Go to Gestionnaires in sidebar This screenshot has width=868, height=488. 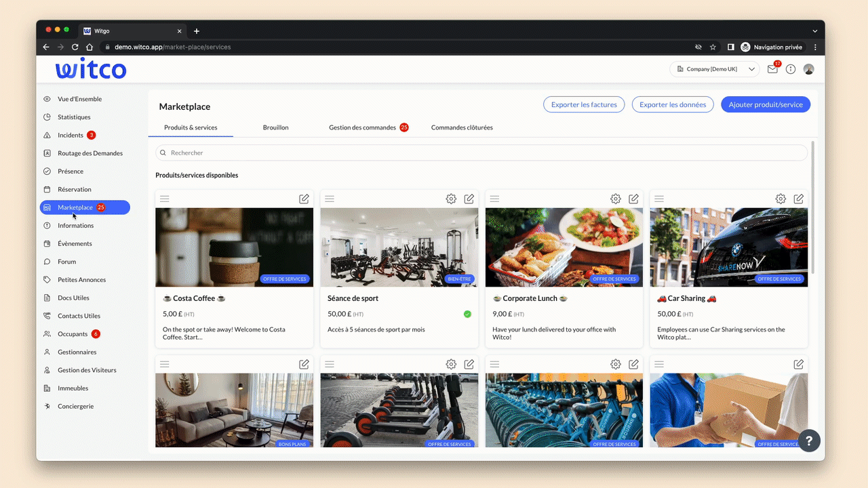(77, 352)
